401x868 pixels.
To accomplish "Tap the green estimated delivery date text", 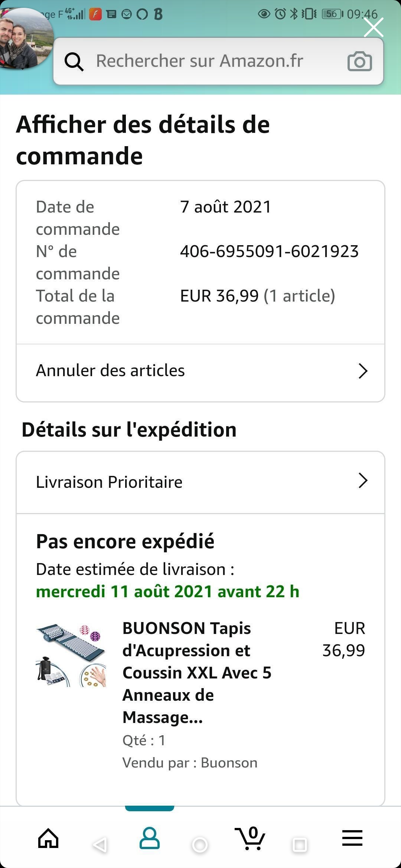I will (x=167, y=591).
